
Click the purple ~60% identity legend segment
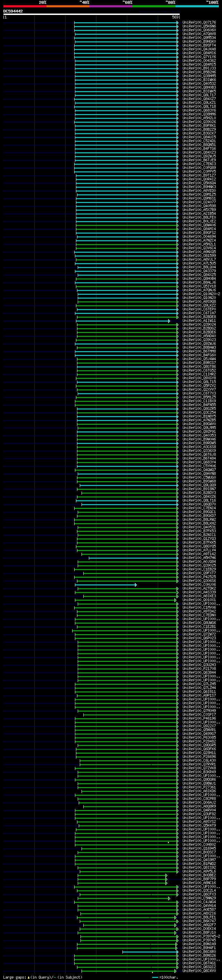click(111, 6)
